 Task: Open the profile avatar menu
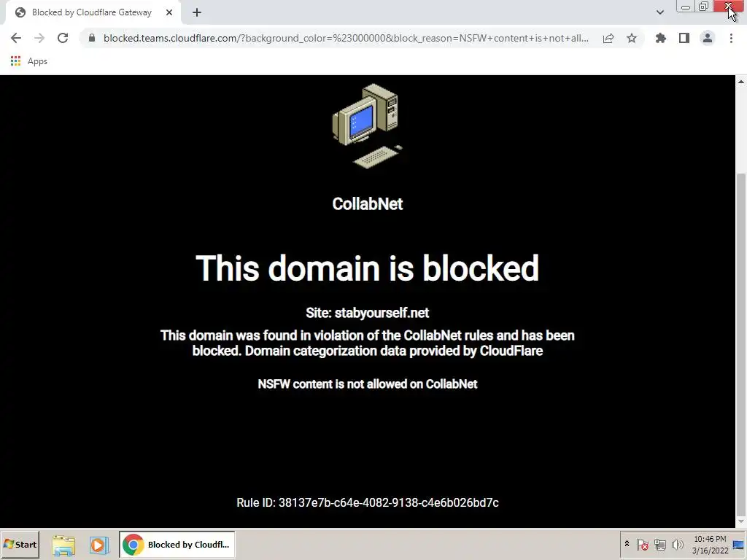click(708, 38)
